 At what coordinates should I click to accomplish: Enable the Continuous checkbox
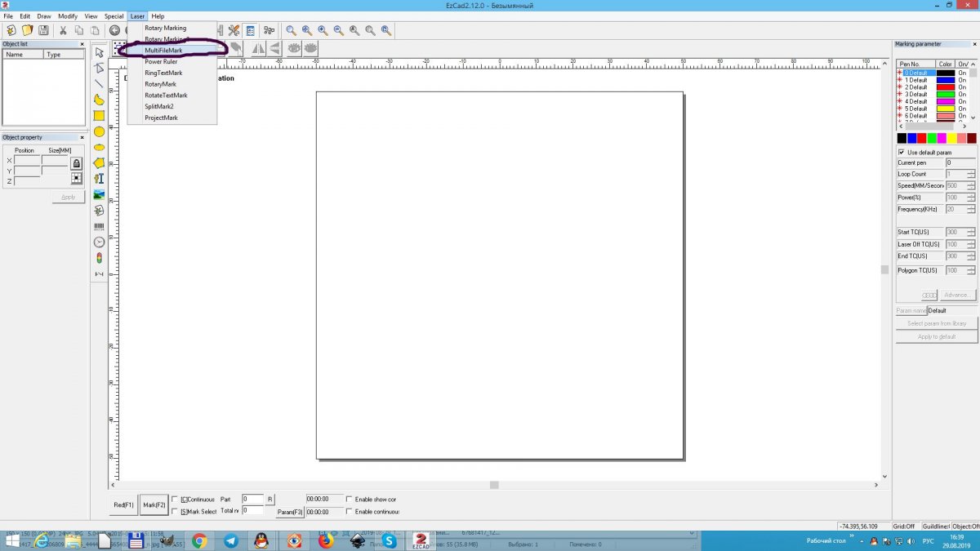tap(174, 500)
